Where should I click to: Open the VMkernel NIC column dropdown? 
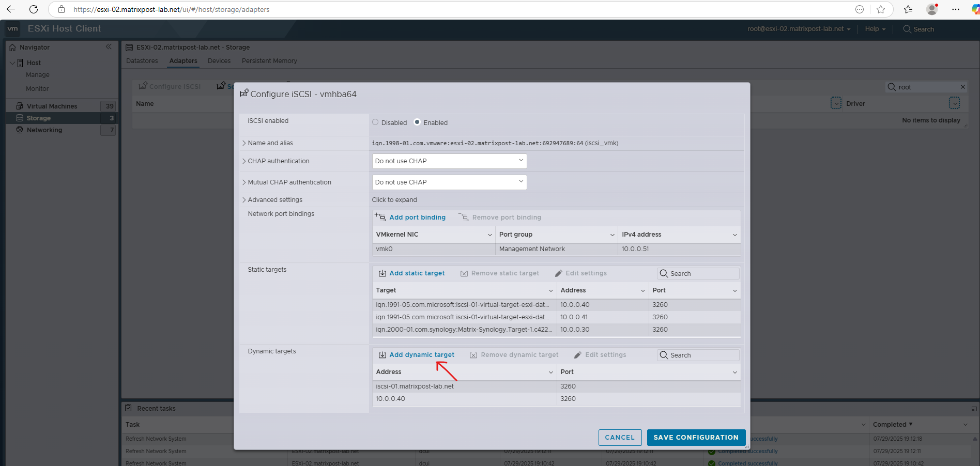point(490,234)
